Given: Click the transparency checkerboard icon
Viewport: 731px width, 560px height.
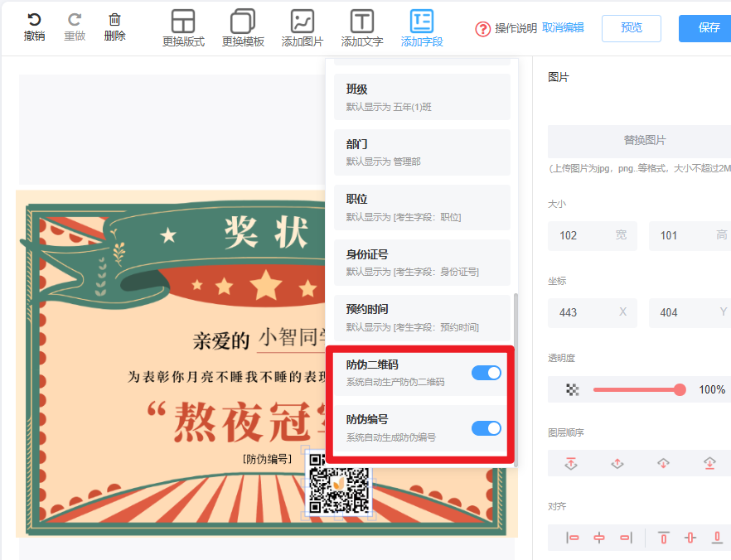Looking at the screenshot, I should (573, 389).
